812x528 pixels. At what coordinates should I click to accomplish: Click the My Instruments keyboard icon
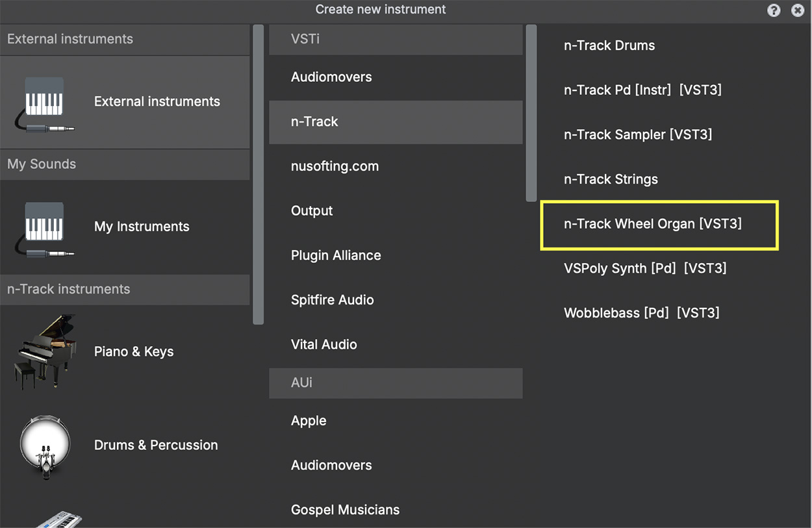[x=44, y=228]
